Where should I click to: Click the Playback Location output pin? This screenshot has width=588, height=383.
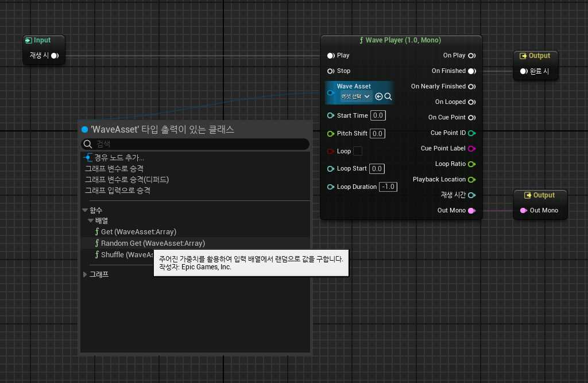[472, 180]
